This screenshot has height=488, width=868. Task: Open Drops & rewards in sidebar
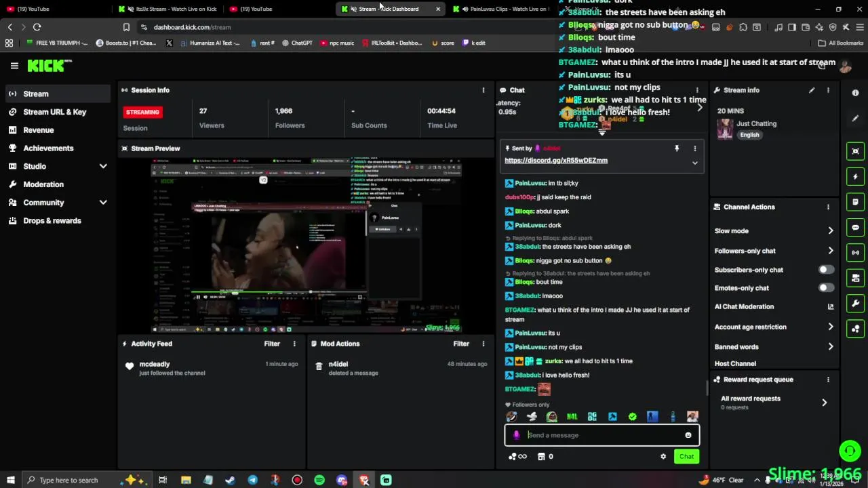(x=57, y=221)
